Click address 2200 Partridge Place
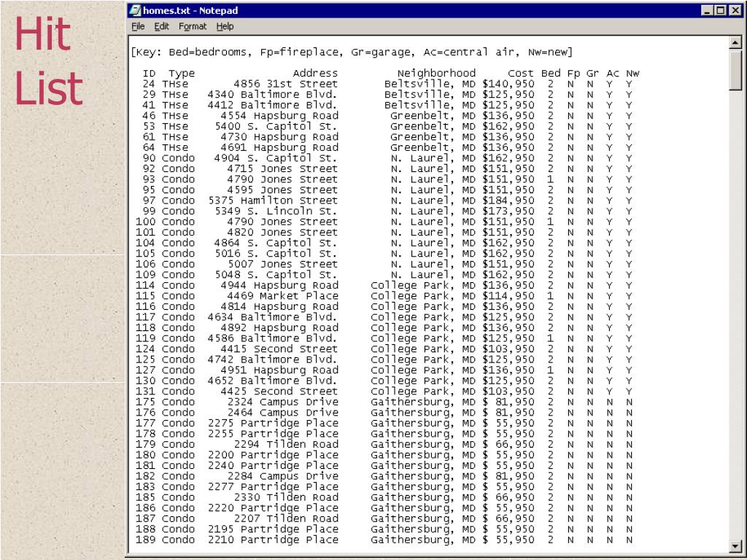Viewport: 747px width, 560px height. coord(273,454)
